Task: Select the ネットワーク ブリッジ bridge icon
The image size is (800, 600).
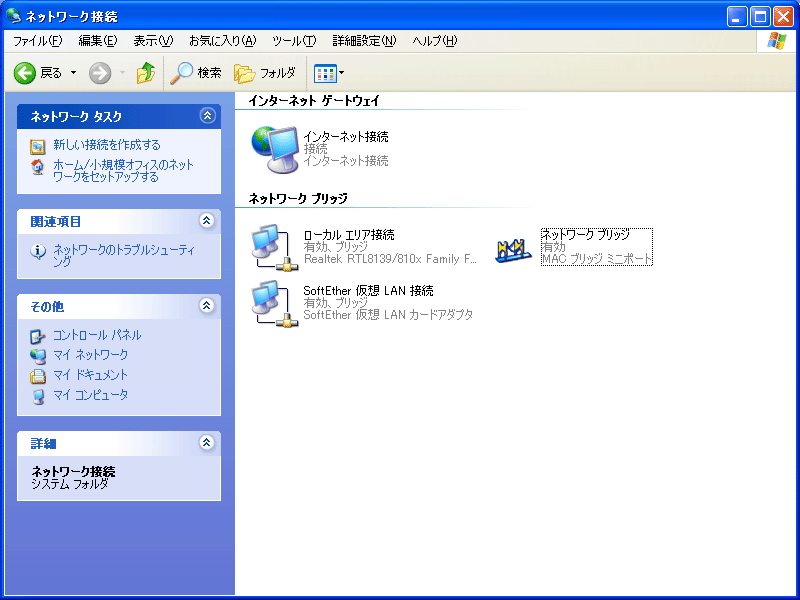Action: tap(514, 250)
